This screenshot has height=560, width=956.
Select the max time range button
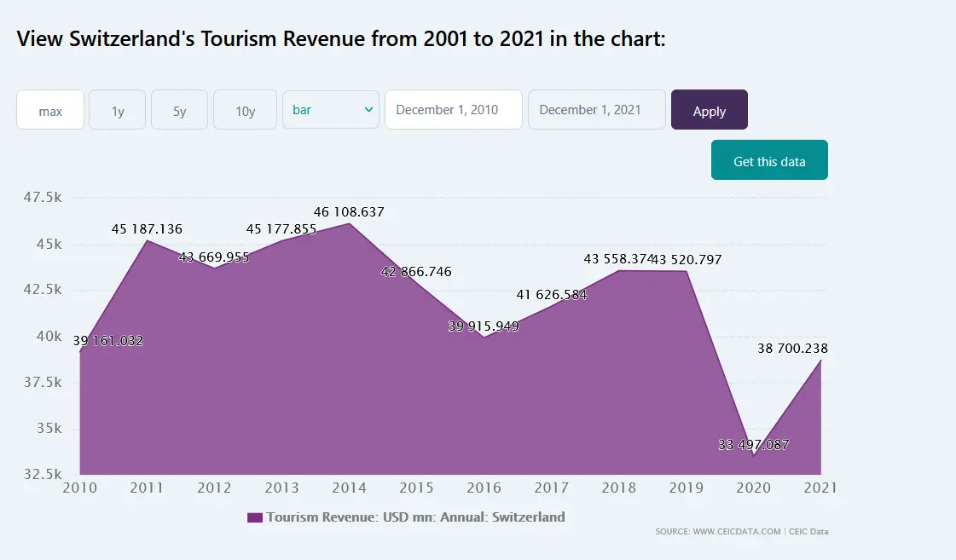click(50, 110)
